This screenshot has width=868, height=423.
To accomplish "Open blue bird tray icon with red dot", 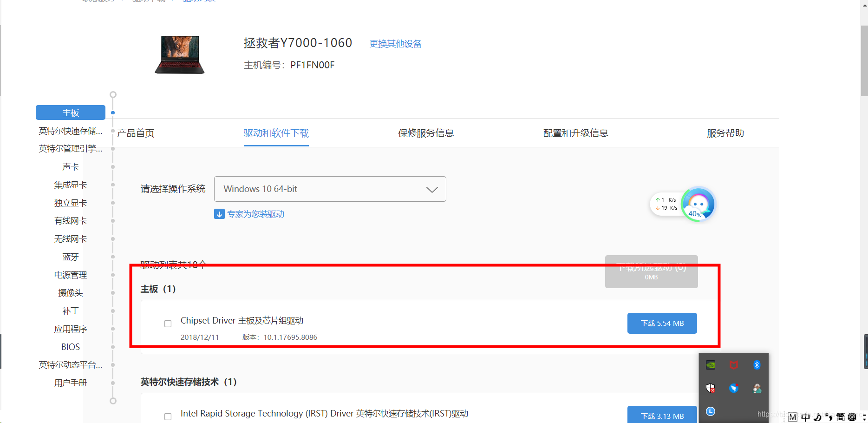I will tap(734, 388).
